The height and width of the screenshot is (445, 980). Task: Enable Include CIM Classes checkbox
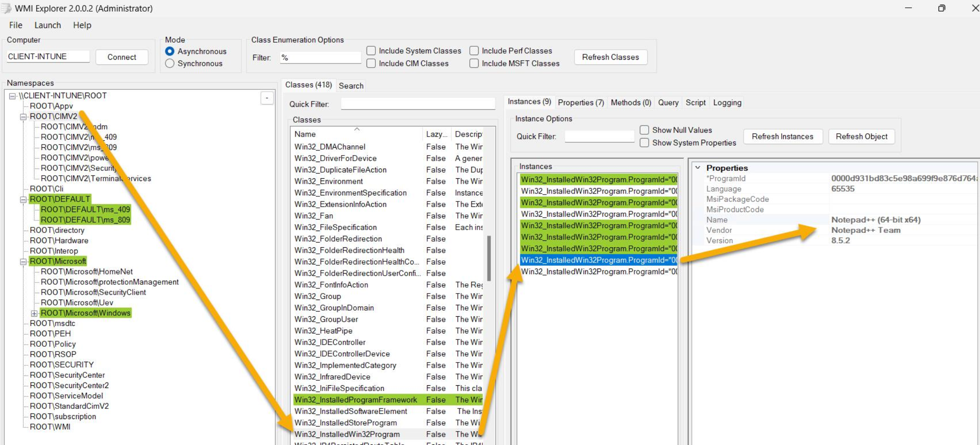click(371, 63)
